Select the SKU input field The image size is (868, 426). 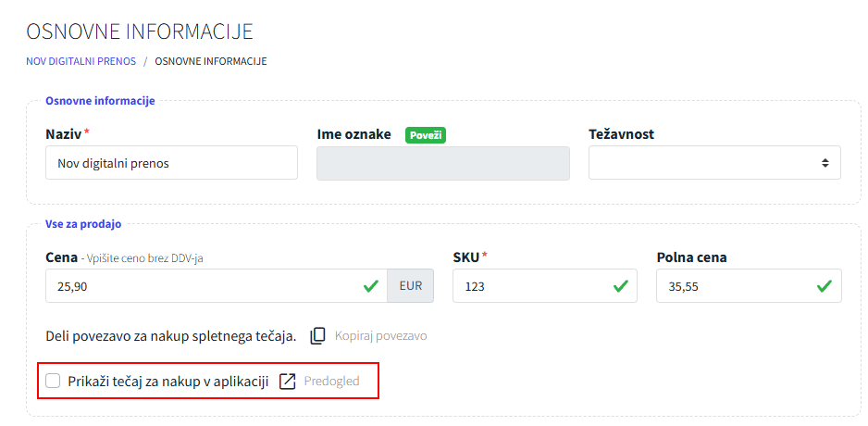click(x=532, y=286)
